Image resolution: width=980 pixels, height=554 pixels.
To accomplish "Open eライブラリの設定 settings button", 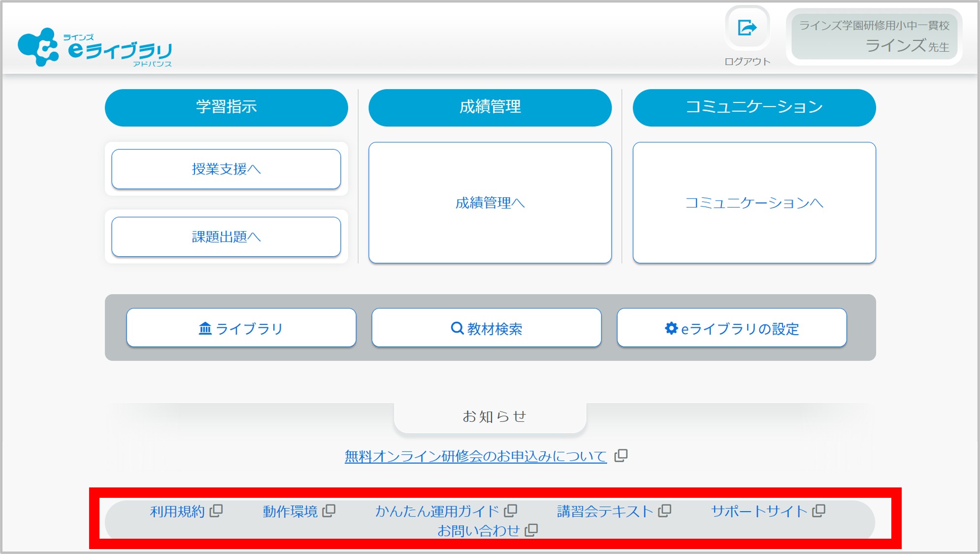I will tap(731, 328).
